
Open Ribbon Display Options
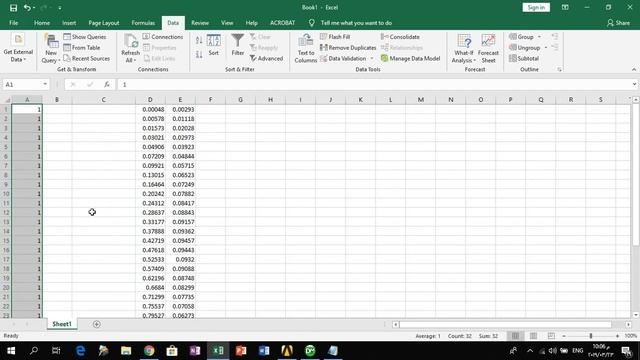pyautogui.click(x=565, y=8)
